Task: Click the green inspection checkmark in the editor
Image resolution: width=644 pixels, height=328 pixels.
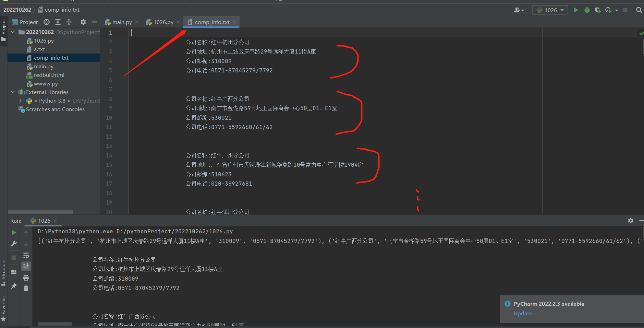Action: point(641,33)
